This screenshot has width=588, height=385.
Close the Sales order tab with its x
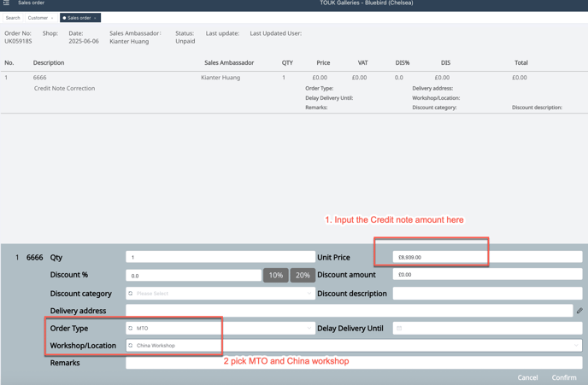[96, 18]
